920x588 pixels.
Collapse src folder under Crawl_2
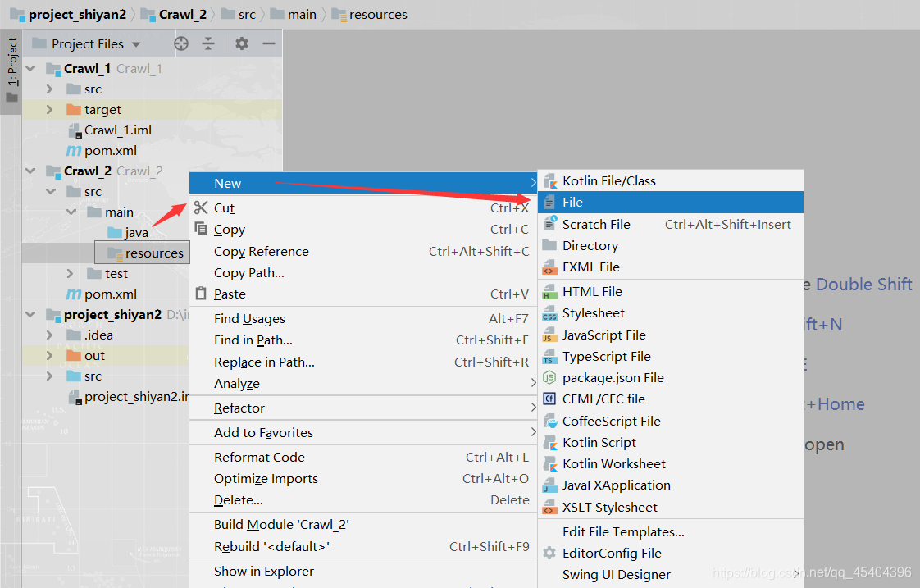click(x=51, y=192)
